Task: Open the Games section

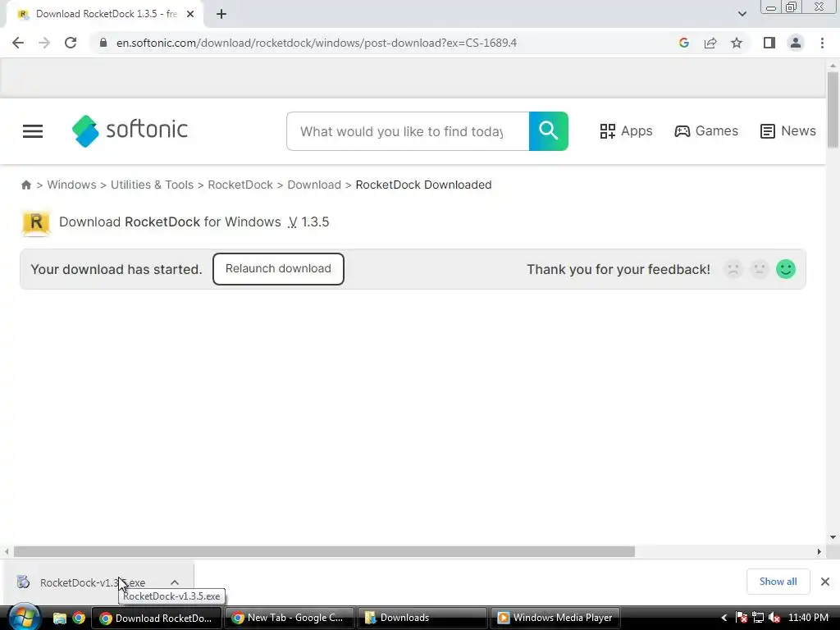Action: point(706,131)
